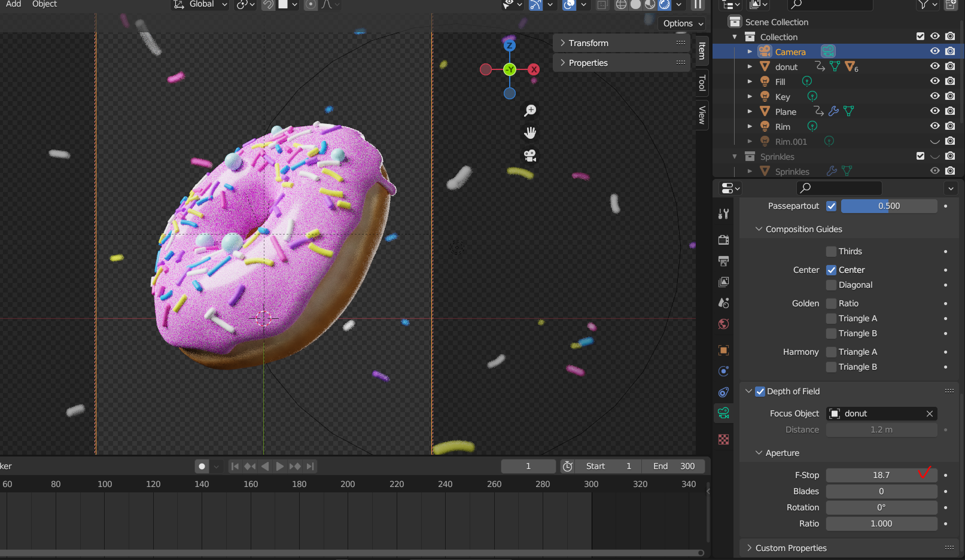Clear the donut focus object
The image size is (965, 560).
coord(930,413)
